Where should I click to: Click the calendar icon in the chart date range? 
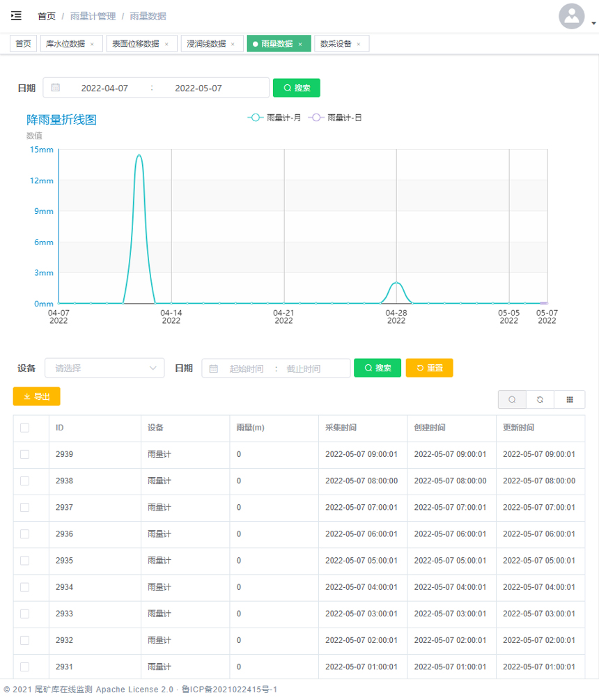[56, 88]
